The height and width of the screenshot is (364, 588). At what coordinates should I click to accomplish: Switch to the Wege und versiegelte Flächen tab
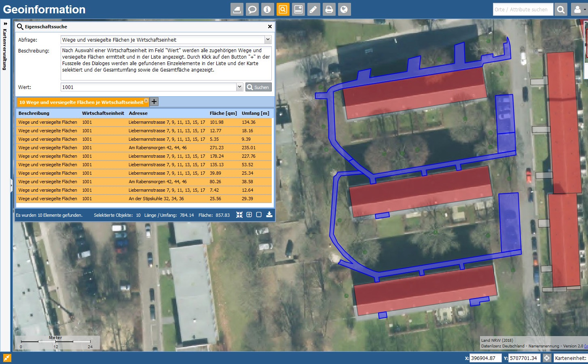coord(81,102)
